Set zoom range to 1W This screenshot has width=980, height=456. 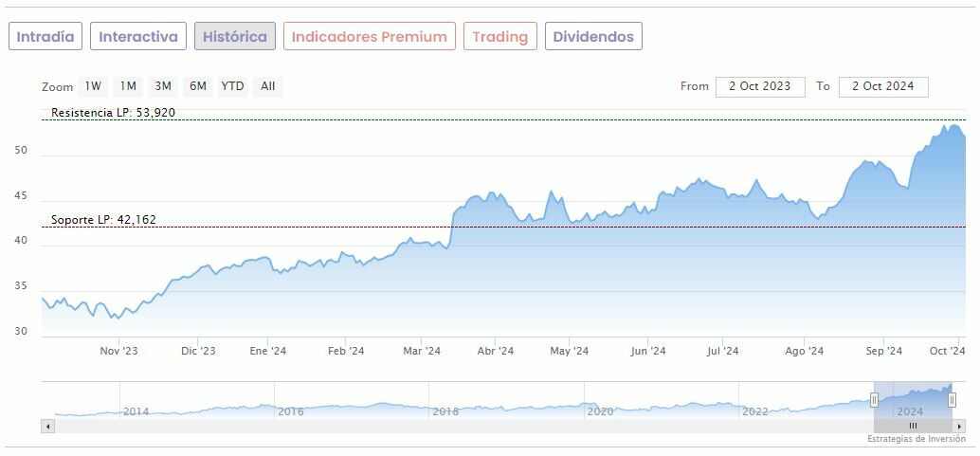pos(93,86)
